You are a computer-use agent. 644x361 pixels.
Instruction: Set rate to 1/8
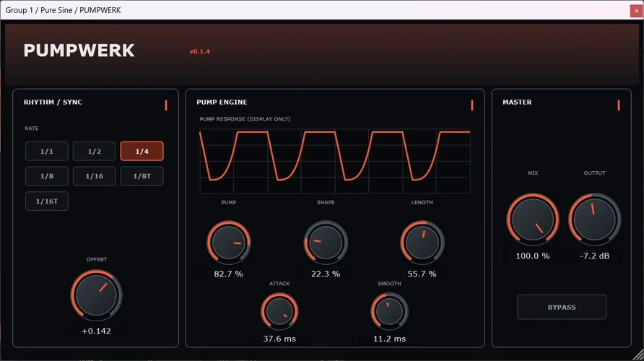tap(47, 176)
